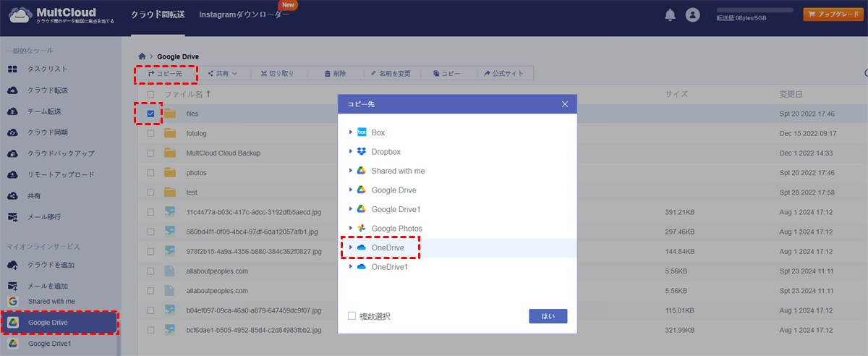Click the Delete (削除) toolbar button
Image resolution: width=868 pixels, height=356 pixels.
335,73
